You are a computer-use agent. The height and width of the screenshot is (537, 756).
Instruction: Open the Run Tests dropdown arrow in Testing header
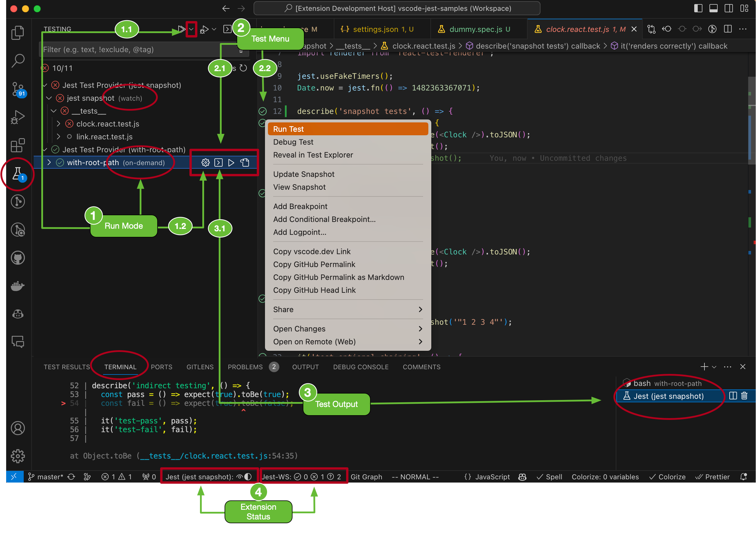191,29
